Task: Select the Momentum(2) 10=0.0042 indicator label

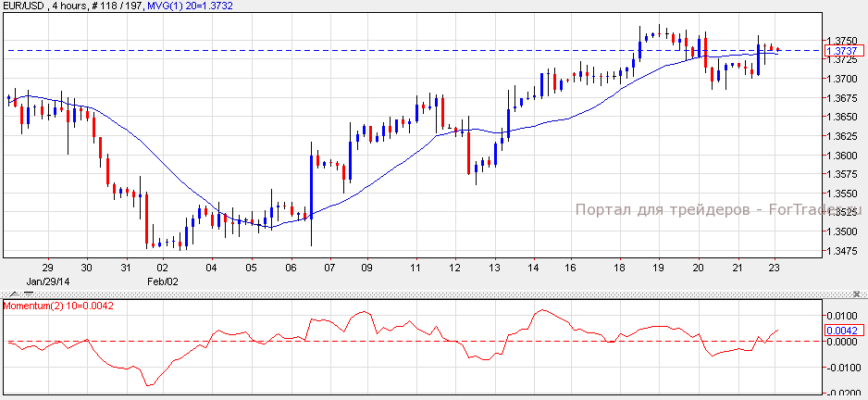Action: (57, 305)
